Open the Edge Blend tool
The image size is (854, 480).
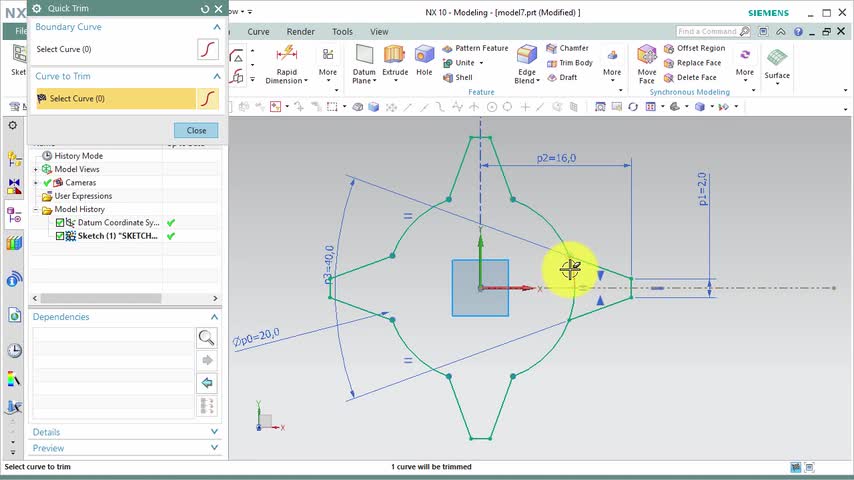click(x=527, y=56)
